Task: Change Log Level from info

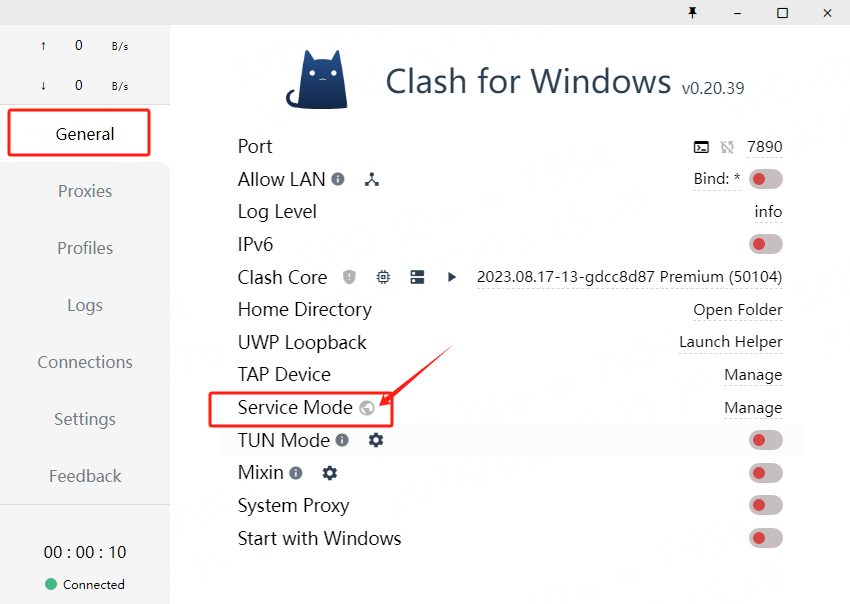Action: (x=768, y=212)
